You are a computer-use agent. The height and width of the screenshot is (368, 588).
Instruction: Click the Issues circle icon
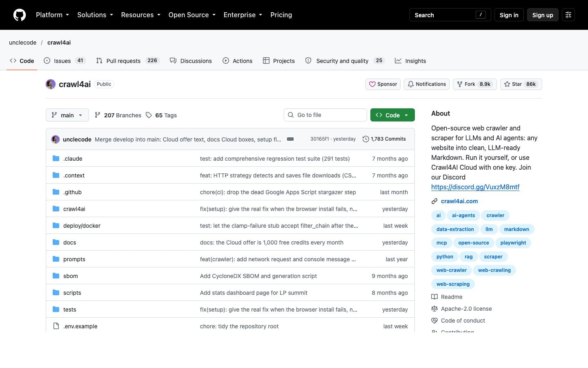[47, 61]
